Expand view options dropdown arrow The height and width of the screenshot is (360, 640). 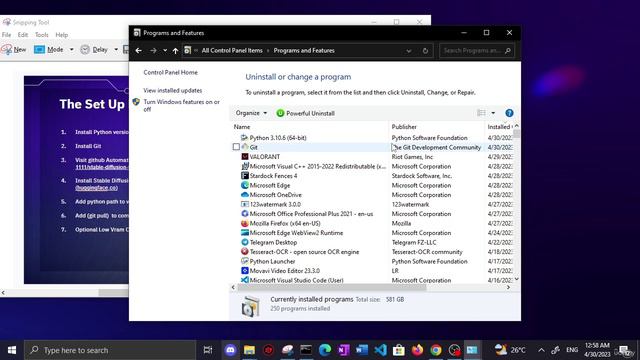[493, 113]
